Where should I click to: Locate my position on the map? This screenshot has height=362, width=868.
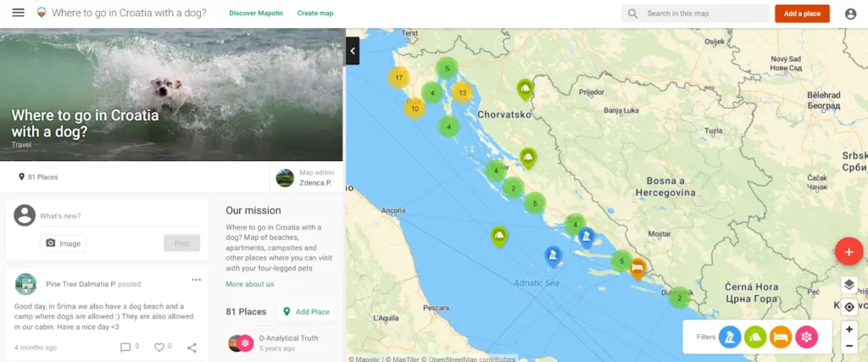coord(849,307)
